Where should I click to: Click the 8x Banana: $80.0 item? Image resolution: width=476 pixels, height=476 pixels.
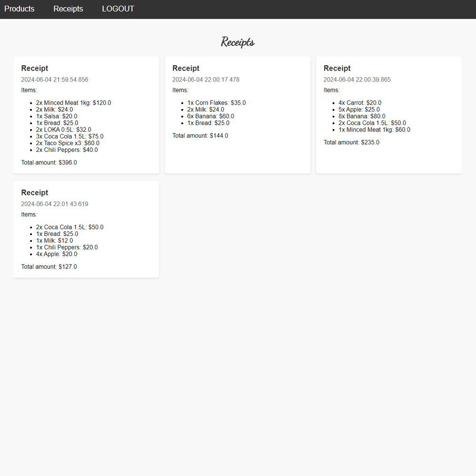pos(362,116)
